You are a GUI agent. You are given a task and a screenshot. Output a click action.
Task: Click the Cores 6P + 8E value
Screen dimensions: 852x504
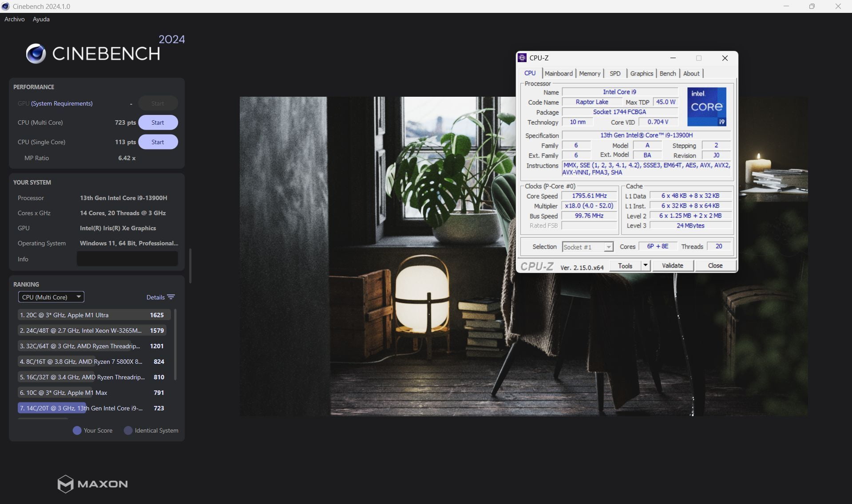coord(658,246)
